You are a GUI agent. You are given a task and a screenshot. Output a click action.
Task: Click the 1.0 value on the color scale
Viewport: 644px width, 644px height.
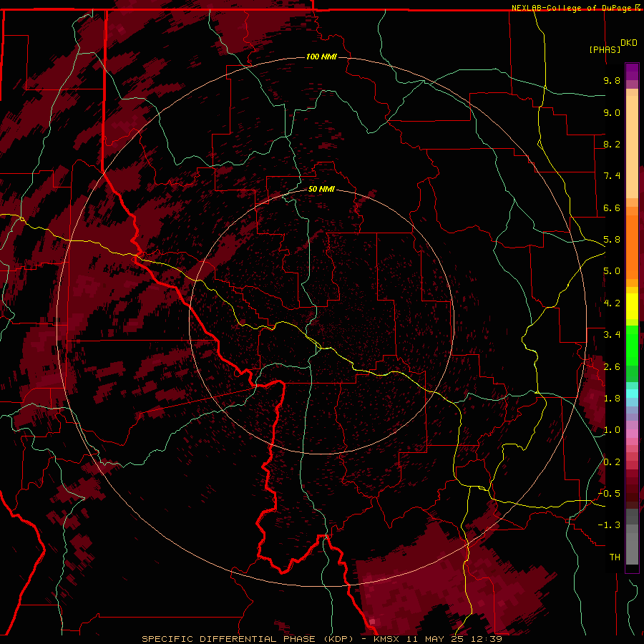[612, 430]
